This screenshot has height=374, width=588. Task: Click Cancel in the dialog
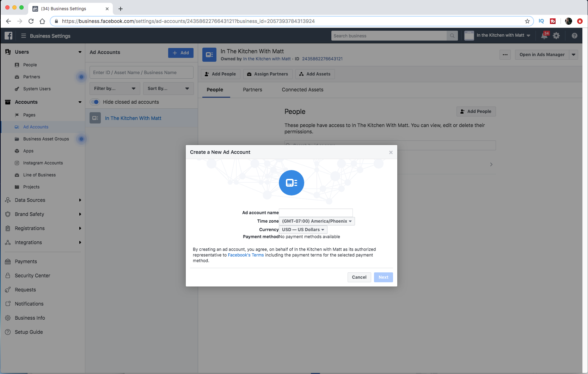(x=359, y=277)
